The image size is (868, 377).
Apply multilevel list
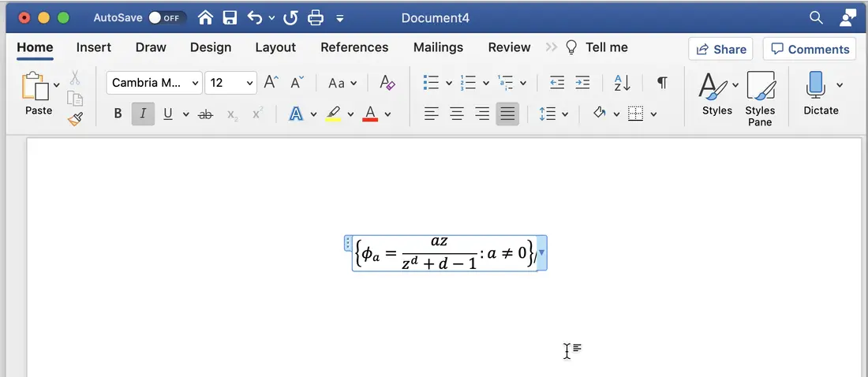(505, 83)
